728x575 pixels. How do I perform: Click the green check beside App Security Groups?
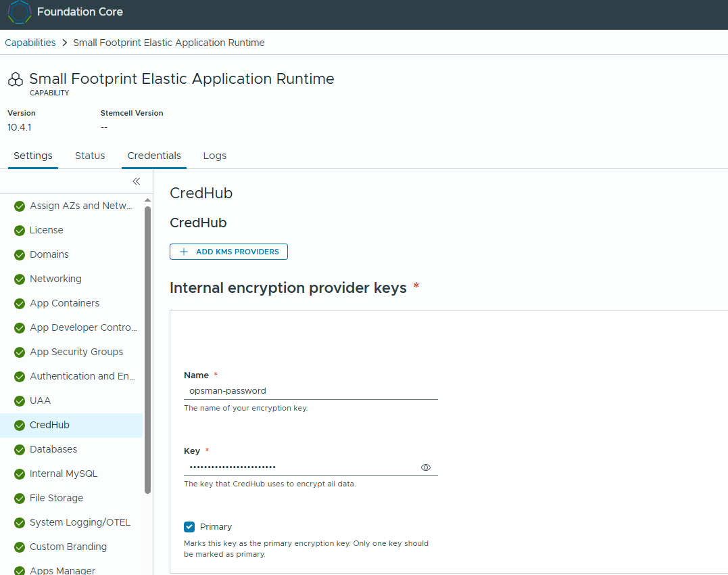tap(20, 352)
